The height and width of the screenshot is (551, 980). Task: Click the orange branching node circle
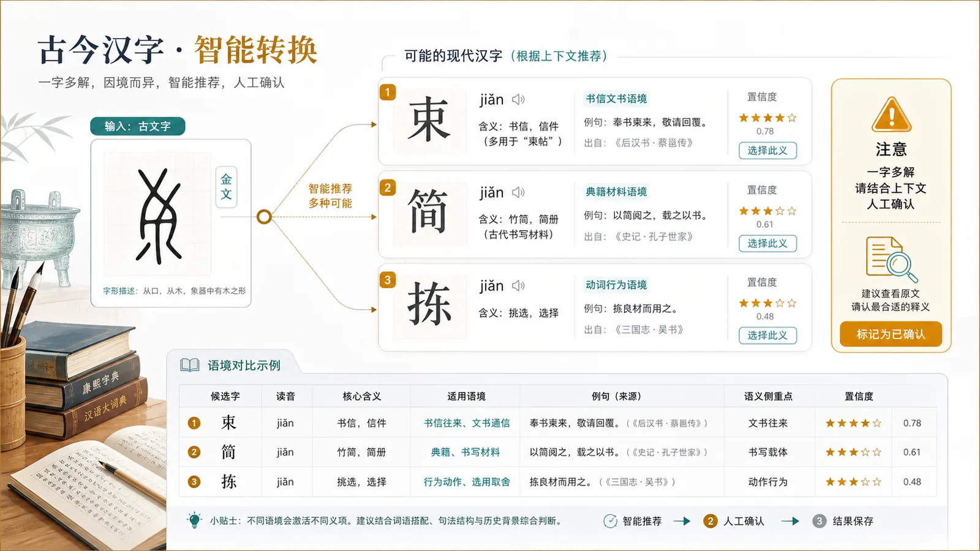tap(264, 217)
